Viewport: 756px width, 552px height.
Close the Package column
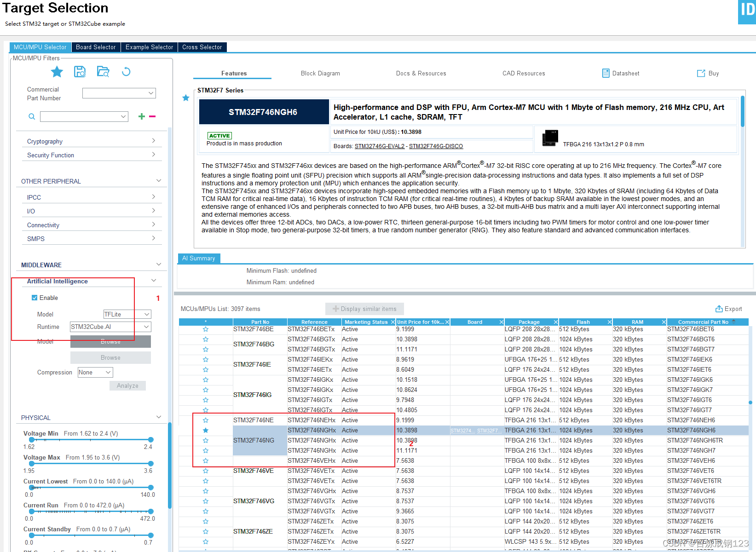click(555, 322)
